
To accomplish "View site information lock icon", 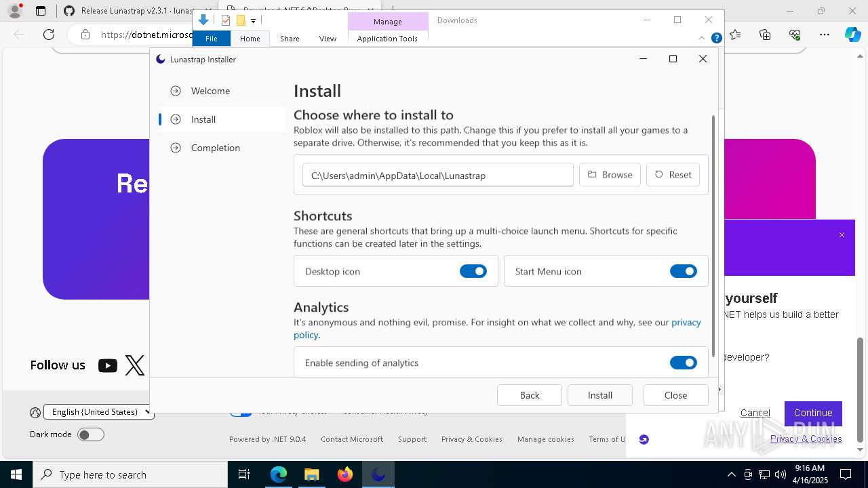I will [85, 34].
